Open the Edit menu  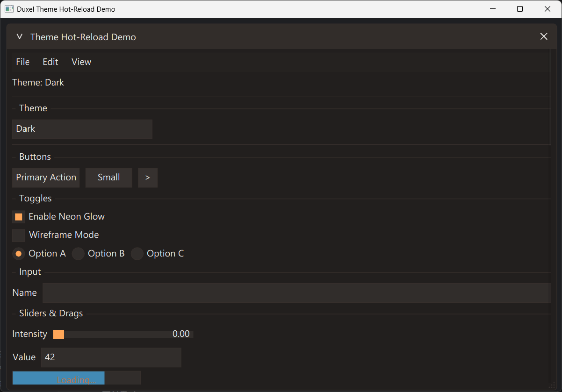pyautogui.click(x=50, y=62)
